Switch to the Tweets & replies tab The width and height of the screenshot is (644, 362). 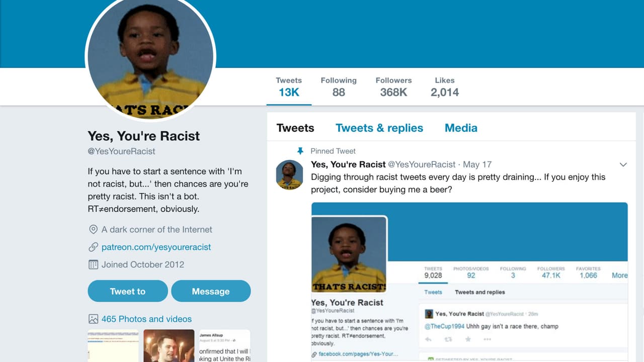tap(379, 128)
